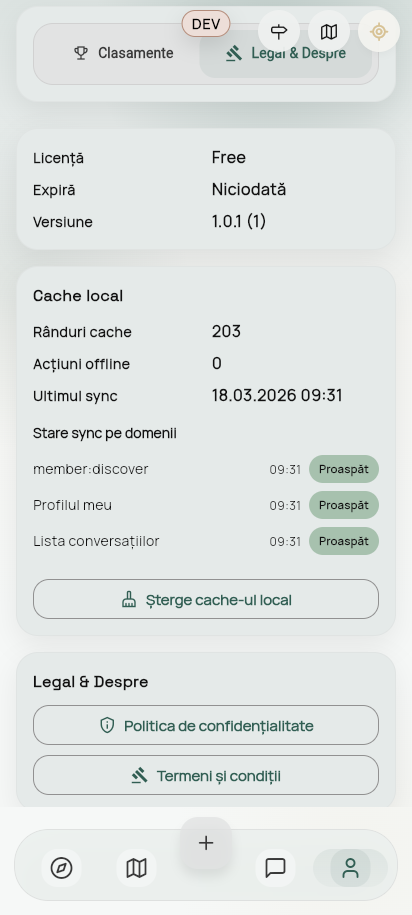Open Termeni și condiții
Screen dimensions: 412x915
coord(206,776)
